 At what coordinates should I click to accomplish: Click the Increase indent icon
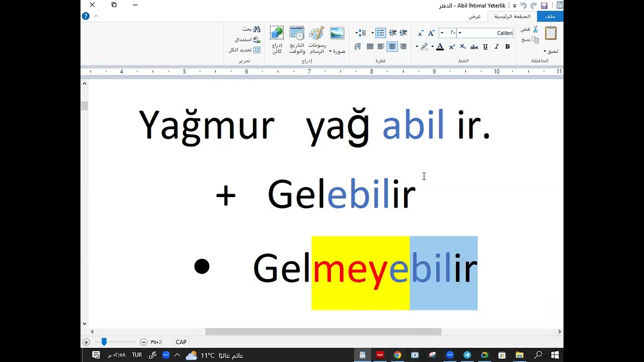pyautogui.click(x=392, y=33)
